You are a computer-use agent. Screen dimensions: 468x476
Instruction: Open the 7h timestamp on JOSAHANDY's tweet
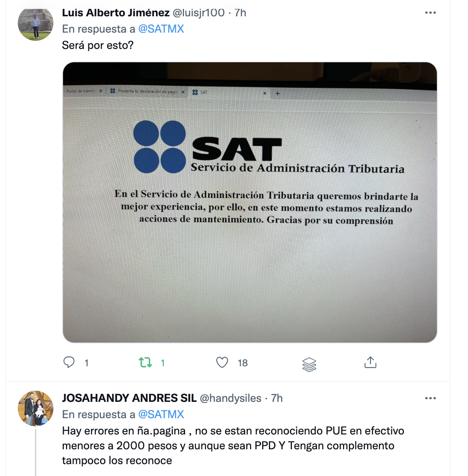(x=277, y=398)
